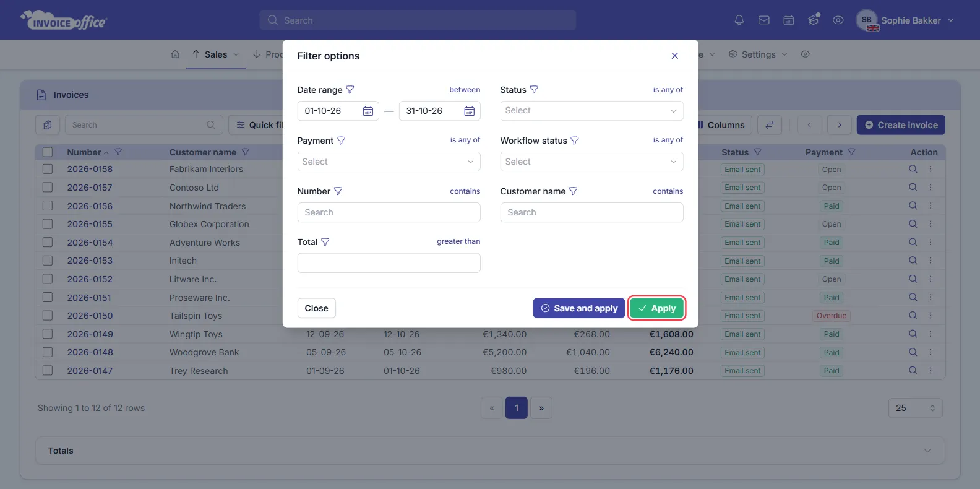Check the box for invoice 2026-0150
The image size is (980, 489).
coord(48,316)
